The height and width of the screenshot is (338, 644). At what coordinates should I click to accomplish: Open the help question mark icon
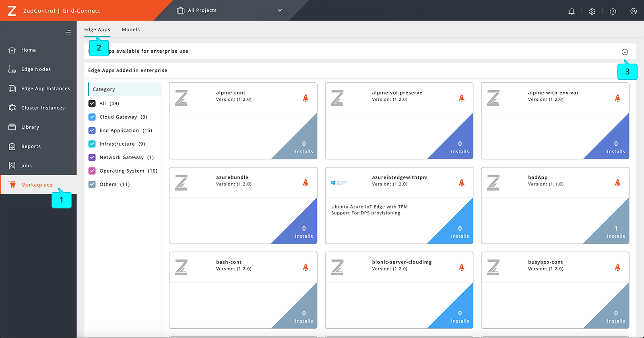pyautogui.click(x=613, y=11)
